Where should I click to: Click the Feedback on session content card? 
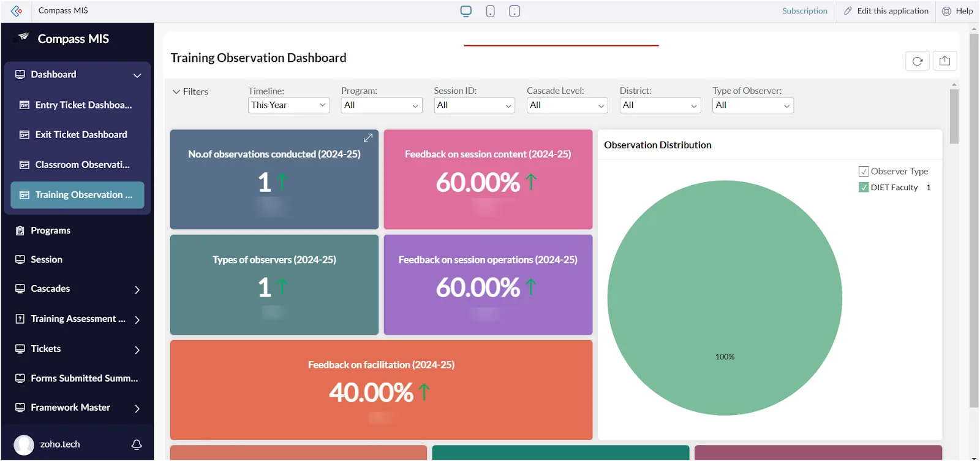click(488, 180)
